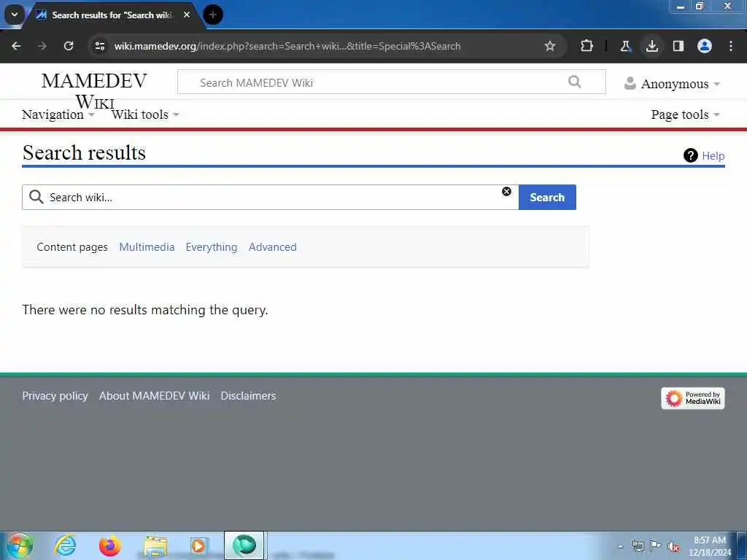Show hidden tray icons arrow
The width and height of the screenshot is (747, 560).
pos(620,546)
